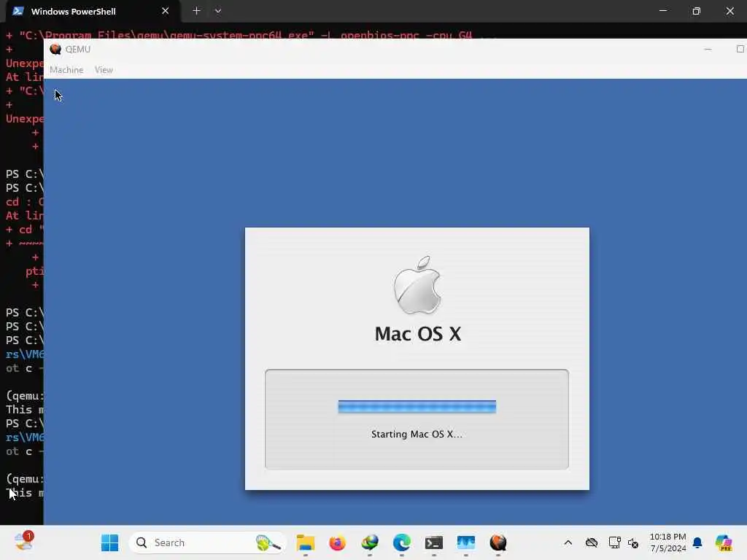Click the cloud sync disabled tray icon
The width and height of the screenshot is (747, 560).
(592, 542)
